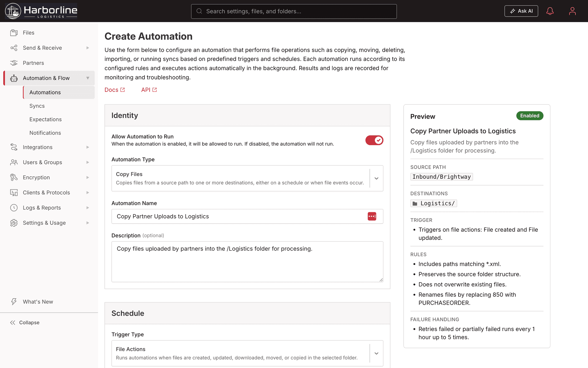Select Automations in the sidebar
This screenshot has width=588, height=368.
tap(59, 92)
